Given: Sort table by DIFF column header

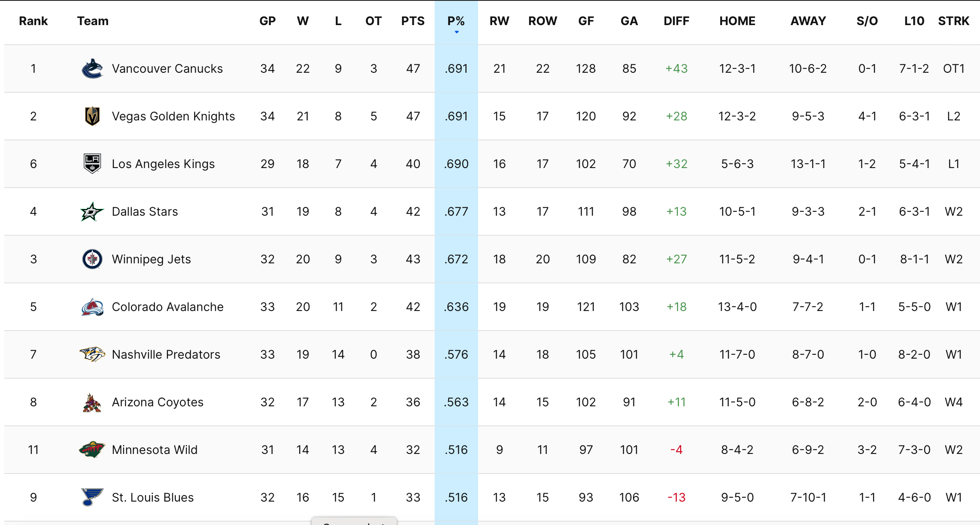Looking at the screenshot, I should coord(676,21).
